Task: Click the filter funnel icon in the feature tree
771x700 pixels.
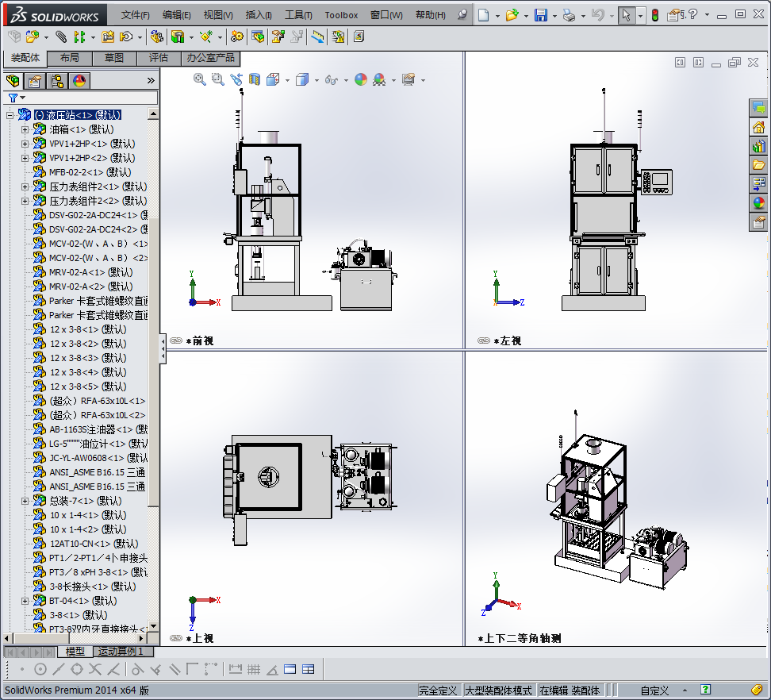Action: [13, 98]
